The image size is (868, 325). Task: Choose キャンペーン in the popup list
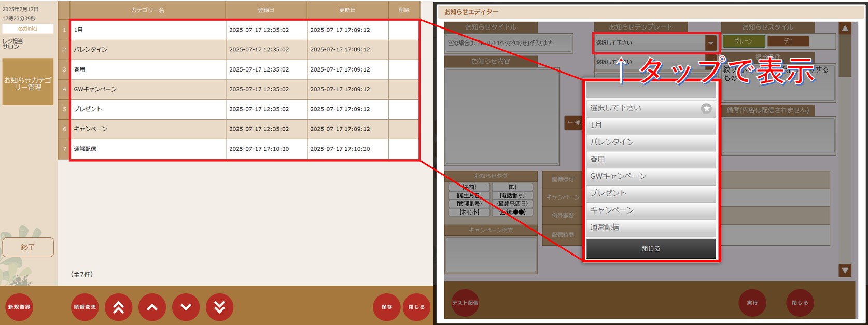(651, 210)
